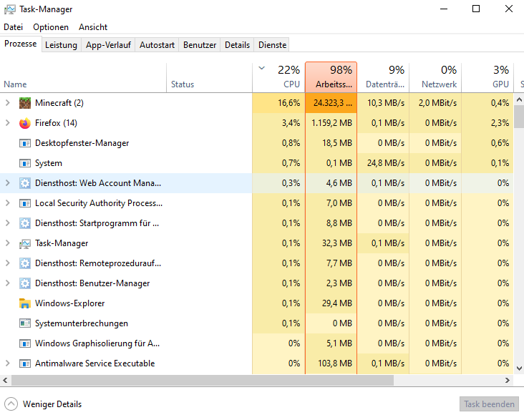Click the Antimalware Service Executable icon

click(26, 363)
